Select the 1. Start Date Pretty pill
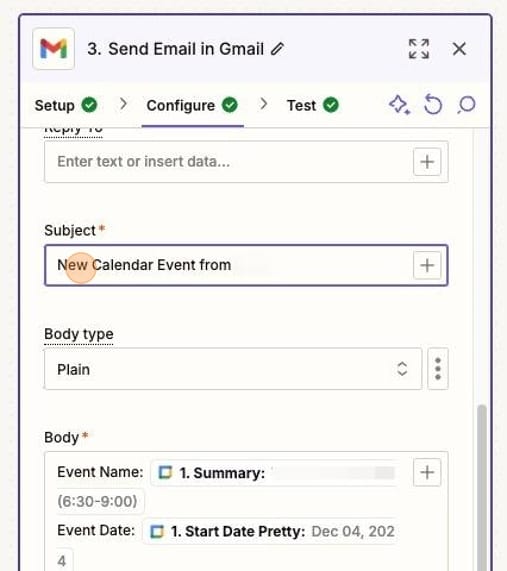The height and width of the screenshot is (571, 507). click(x=270, y=531)
